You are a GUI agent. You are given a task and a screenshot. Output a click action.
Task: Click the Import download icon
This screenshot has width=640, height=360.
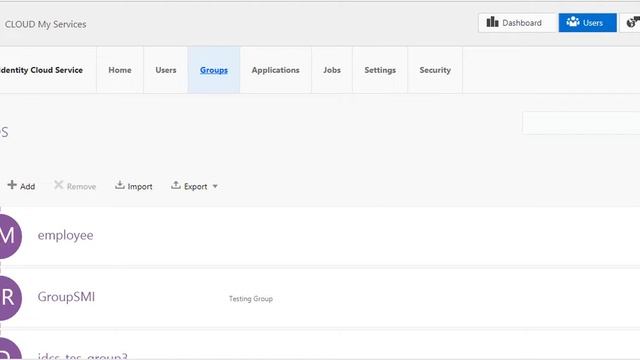tap(120, 185)
